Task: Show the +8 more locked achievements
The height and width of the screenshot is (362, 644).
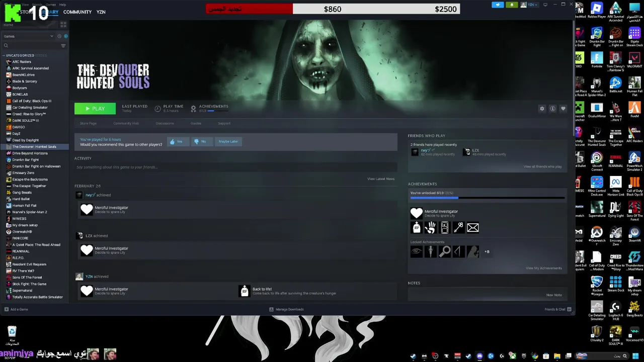Action: 487,251
